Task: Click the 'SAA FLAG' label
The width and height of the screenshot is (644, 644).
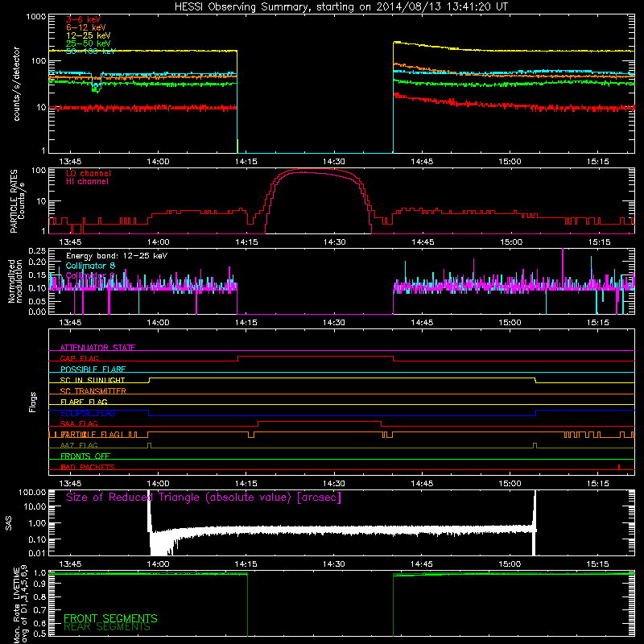Action: [79, 423]
